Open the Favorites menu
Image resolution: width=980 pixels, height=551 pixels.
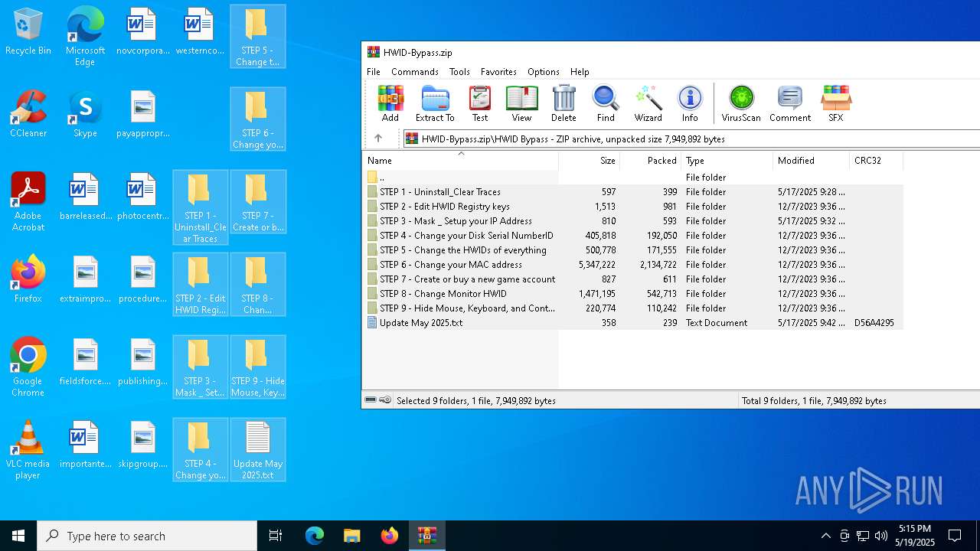pos(498,72)
